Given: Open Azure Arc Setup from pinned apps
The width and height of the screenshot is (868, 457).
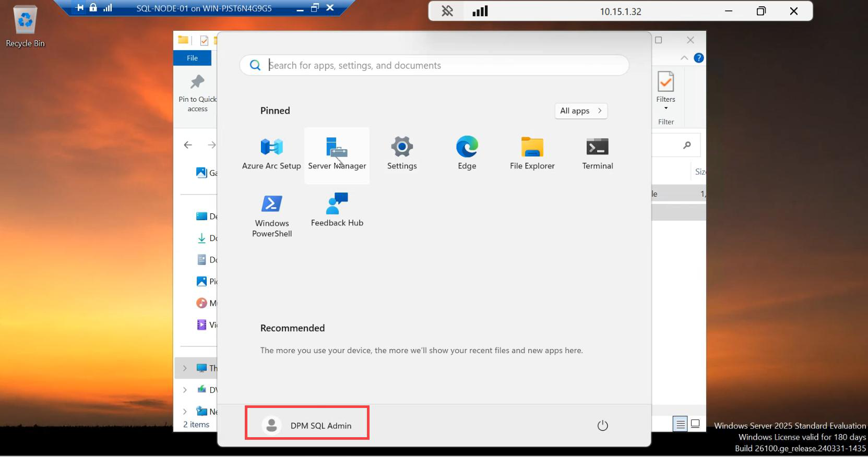Looking at the screenshot, I should click(271, 155).
